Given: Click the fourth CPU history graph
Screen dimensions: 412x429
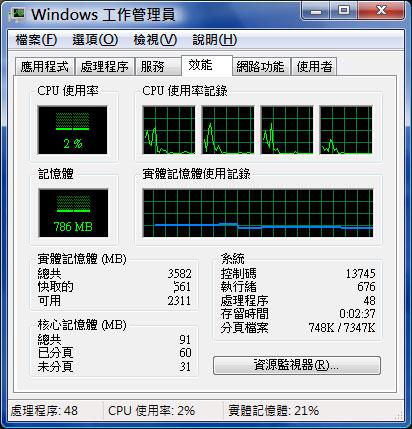Looking at the screenshot, I should tap(346, 130).
